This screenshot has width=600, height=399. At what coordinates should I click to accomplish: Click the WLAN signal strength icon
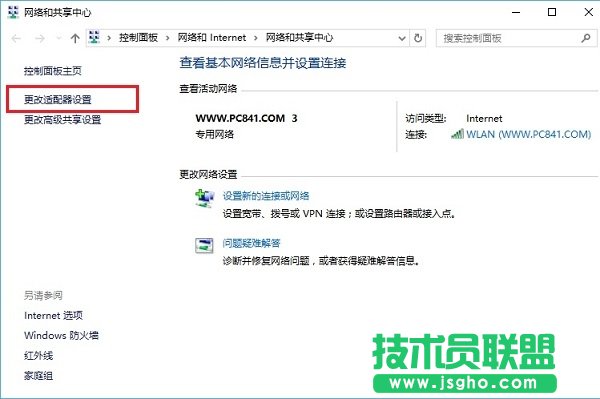(457, 134)
